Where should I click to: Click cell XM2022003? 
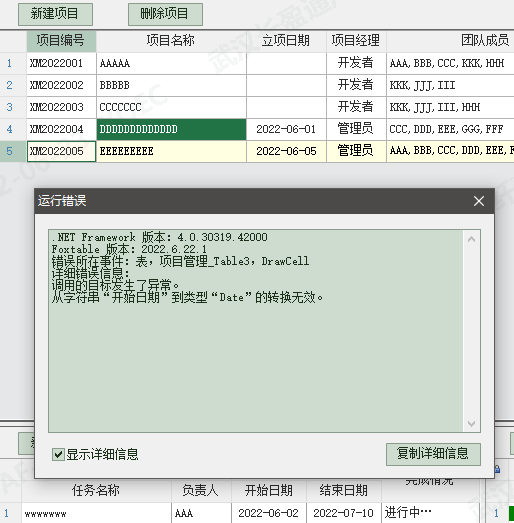61,107
